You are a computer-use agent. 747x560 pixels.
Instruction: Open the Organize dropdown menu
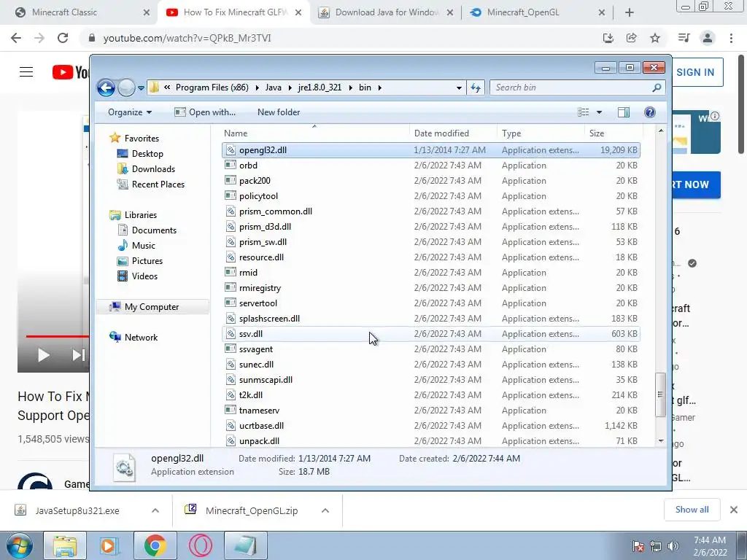[x=130, y=112]
